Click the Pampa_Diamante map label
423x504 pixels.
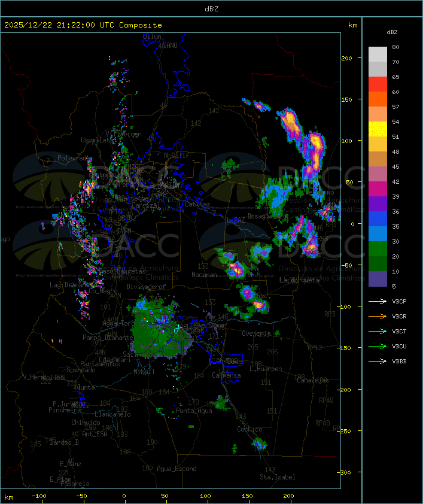coord(108,338)
